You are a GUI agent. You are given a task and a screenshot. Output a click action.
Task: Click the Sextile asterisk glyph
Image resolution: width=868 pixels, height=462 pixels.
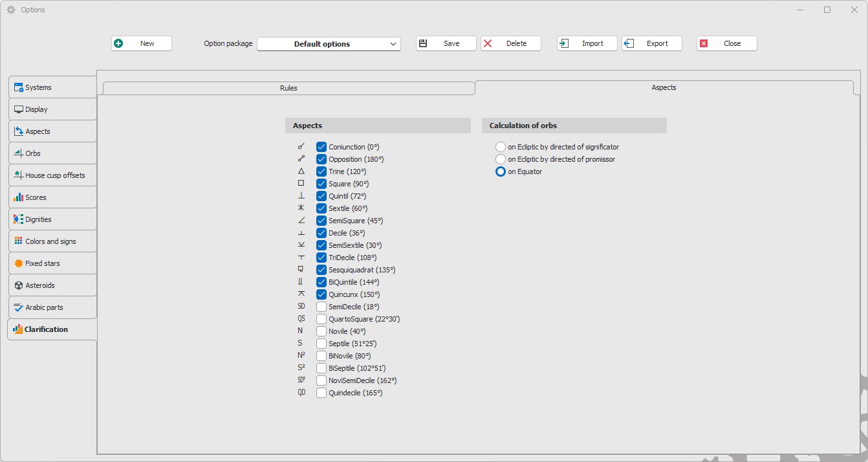click(x=301, y=208)
